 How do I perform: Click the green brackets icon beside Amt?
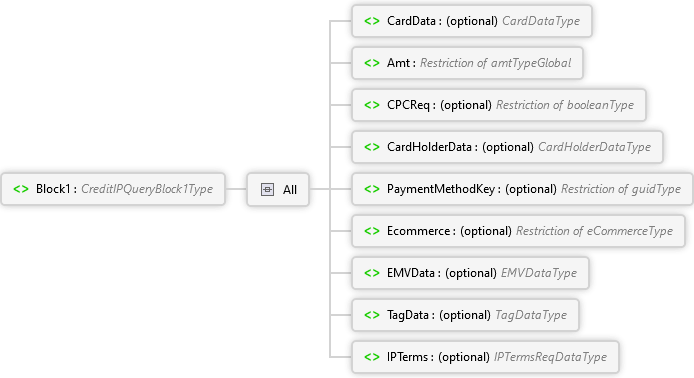(x=372, y=63)
